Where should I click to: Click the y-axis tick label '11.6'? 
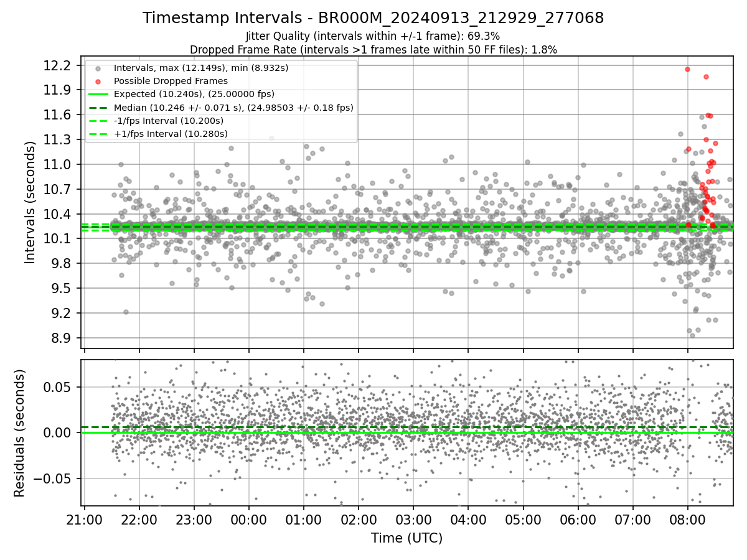58,115
